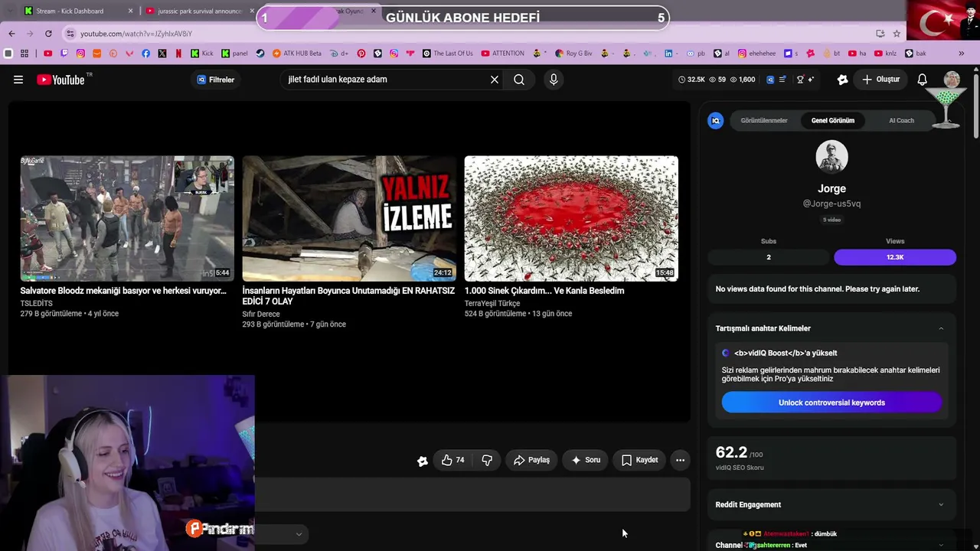
Task: Open the ATK HUB Beta bookmark
Action: click(297, 54)
